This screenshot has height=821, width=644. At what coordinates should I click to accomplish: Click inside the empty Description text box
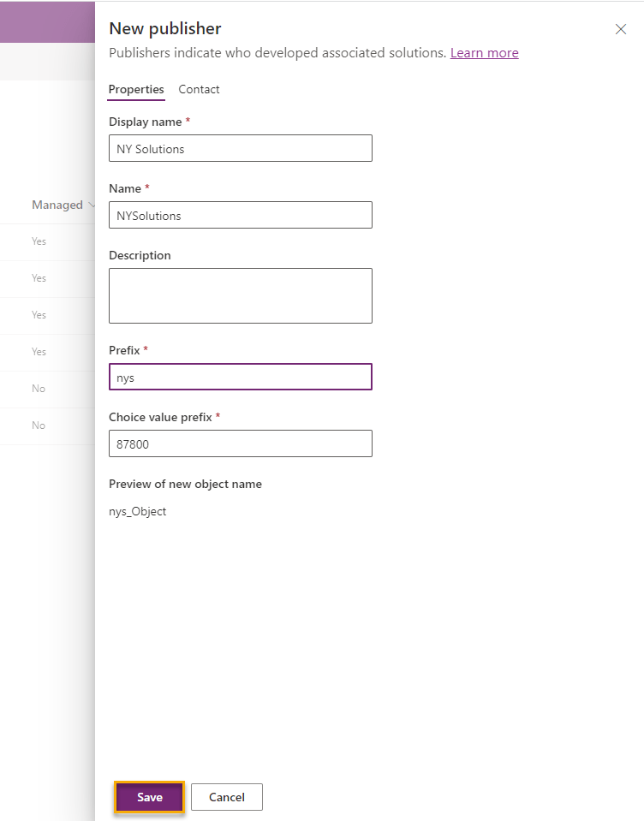pos(240,295)
